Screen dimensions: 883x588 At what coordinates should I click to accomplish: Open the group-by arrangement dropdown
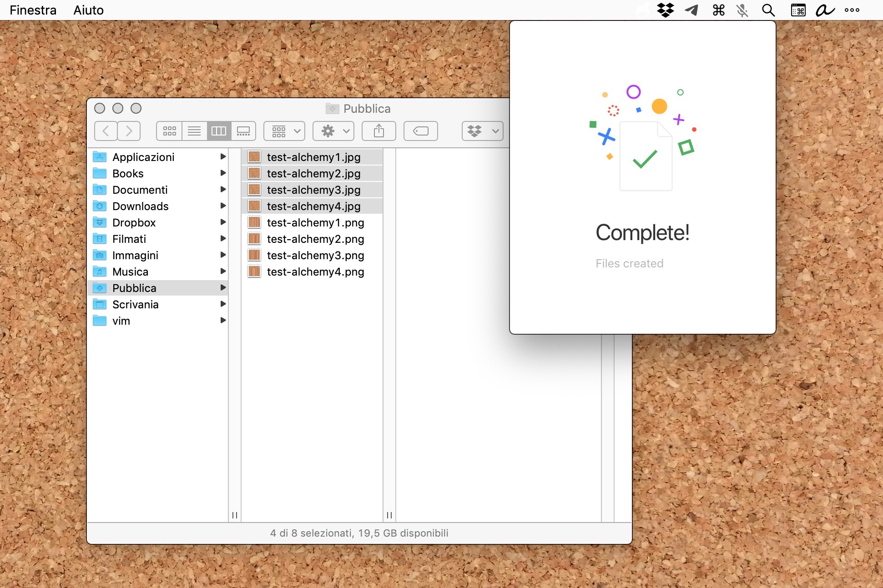pos(284,131)
